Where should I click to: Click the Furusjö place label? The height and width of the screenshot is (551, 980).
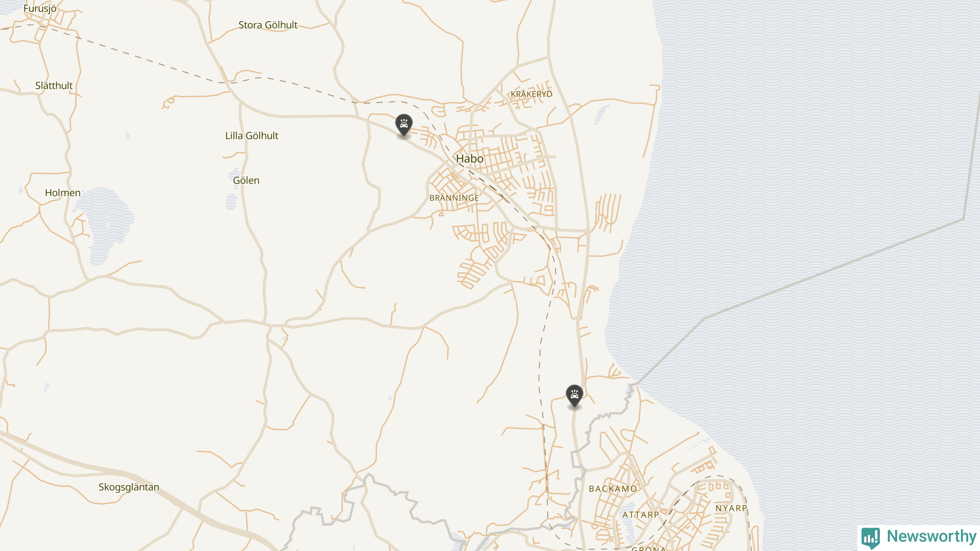[40, 8]
